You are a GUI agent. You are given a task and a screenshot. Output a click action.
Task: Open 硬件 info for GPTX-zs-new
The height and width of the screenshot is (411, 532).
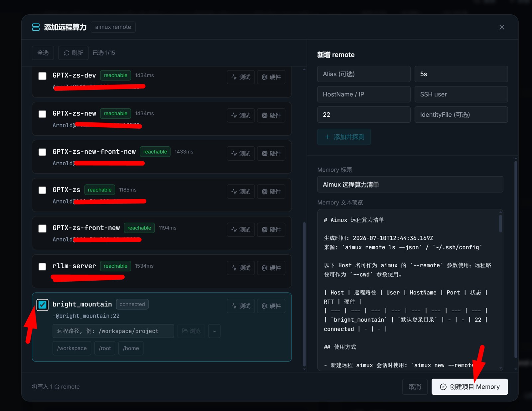click(x=271, y=115)
